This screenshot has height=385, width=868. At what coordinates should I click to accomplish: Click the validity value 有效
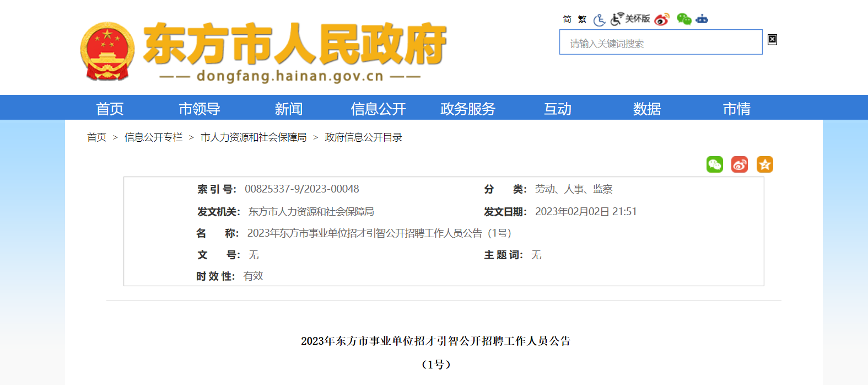[254, 276]
